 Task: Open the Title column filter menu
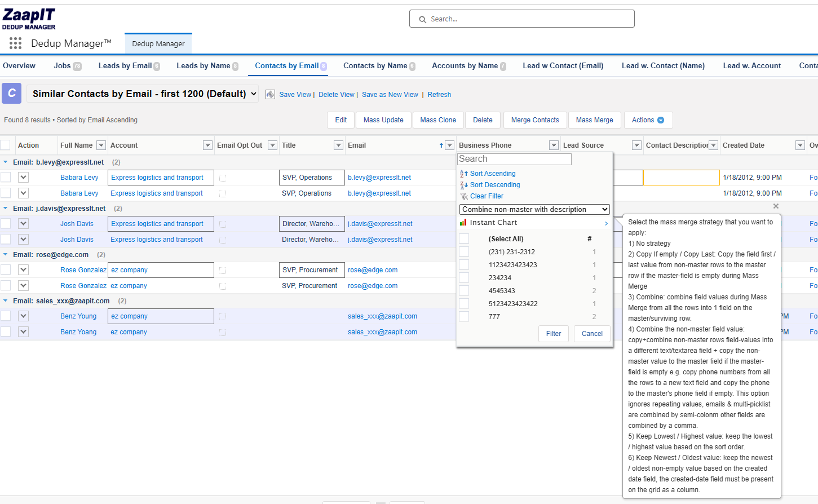338,145
